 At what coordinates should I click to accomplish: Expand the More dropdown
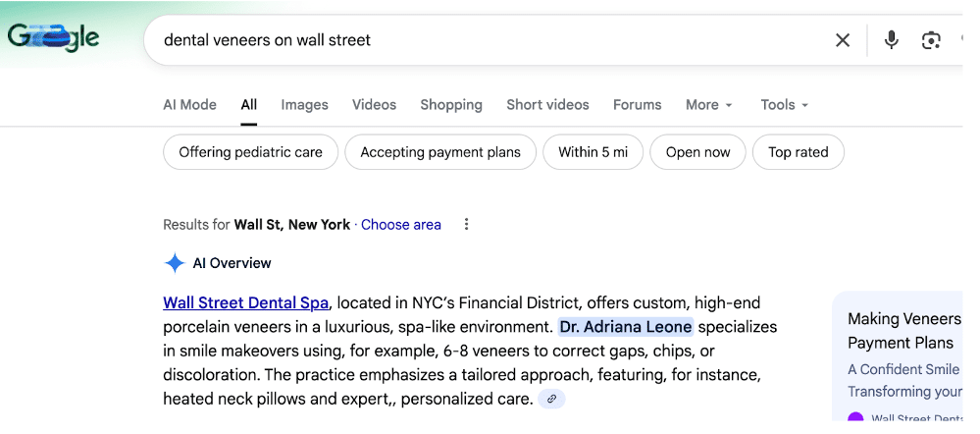pos(708,105)
